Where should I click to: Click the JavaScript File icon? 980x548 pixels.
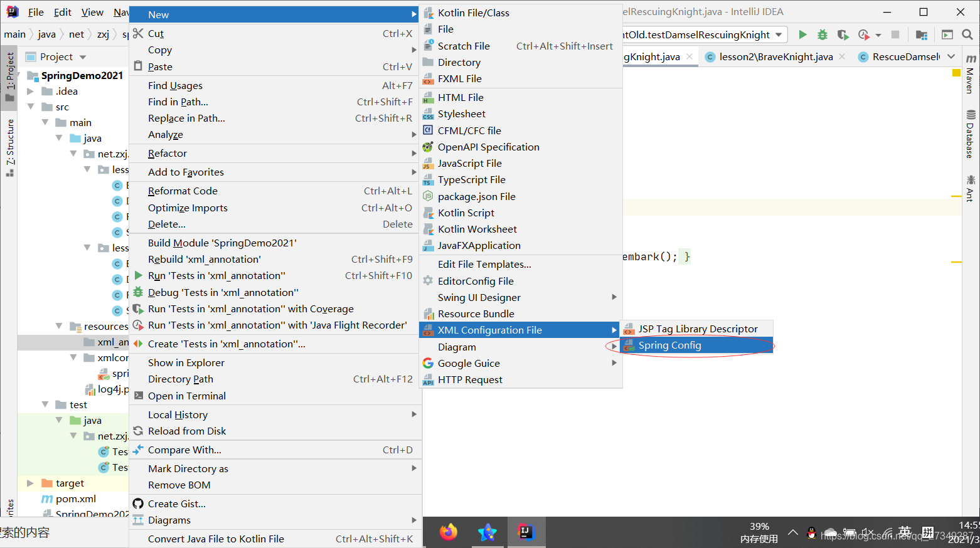(x=428, y=163)
